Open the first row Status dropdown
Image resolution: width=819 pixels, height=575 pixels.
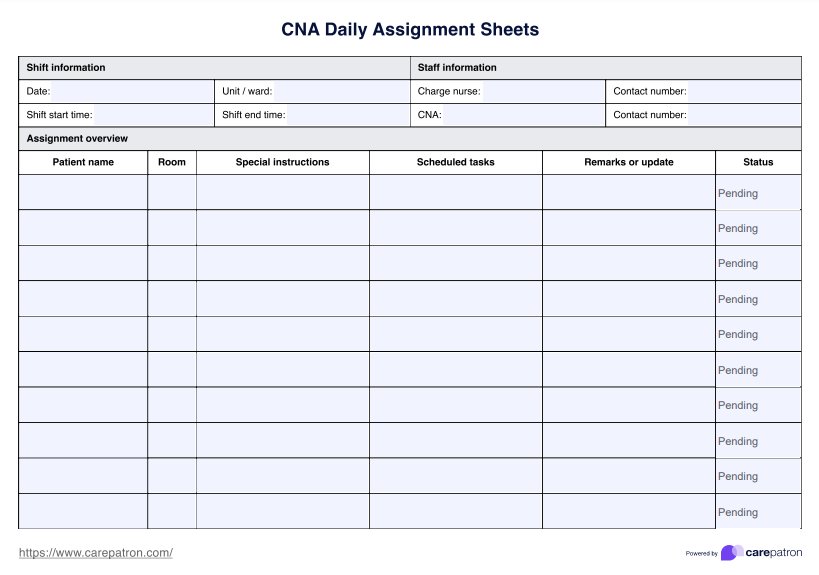(x=758, y=193)
